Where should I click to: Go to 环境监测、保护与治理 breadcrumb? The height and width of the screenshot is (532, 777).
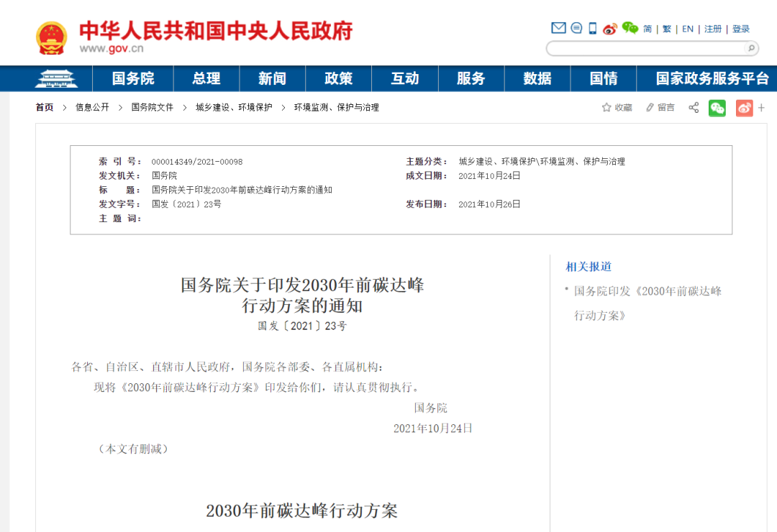pos(337,108)
